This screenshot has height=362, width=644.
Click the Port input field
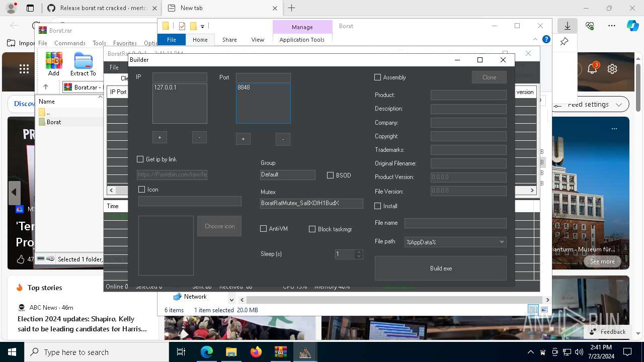pos(263,77)
